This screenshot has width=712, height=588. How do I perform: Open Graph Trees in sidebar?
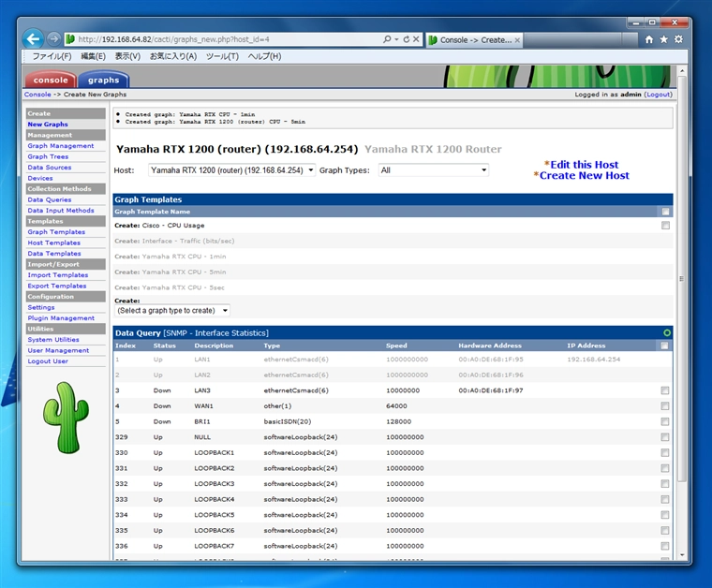coord(48,156)
